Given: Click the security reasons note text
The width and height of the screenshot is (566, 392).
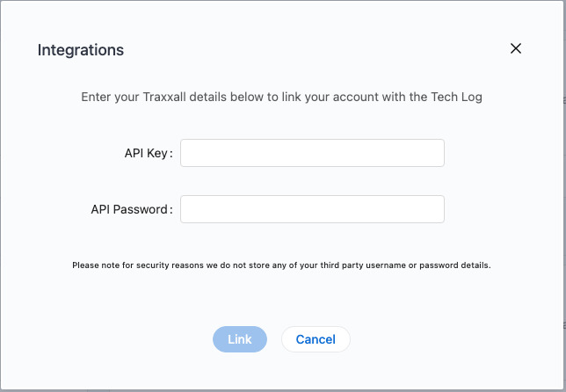Looking at the screenshot, I should click(281, 265).
